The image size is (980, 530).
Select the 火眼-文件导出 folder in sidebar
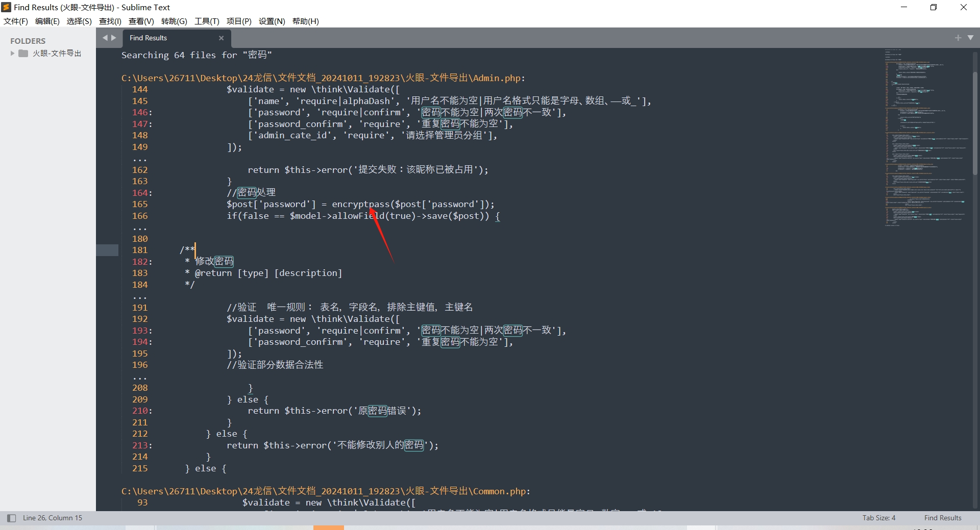click(x=57, y=54)
